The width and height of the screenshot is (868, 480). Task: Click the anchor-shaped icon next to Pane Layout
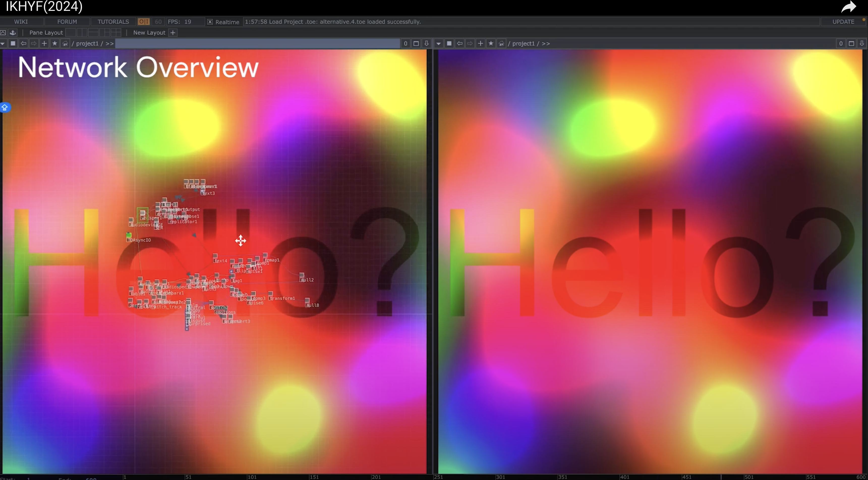click(x=13, y=33)
